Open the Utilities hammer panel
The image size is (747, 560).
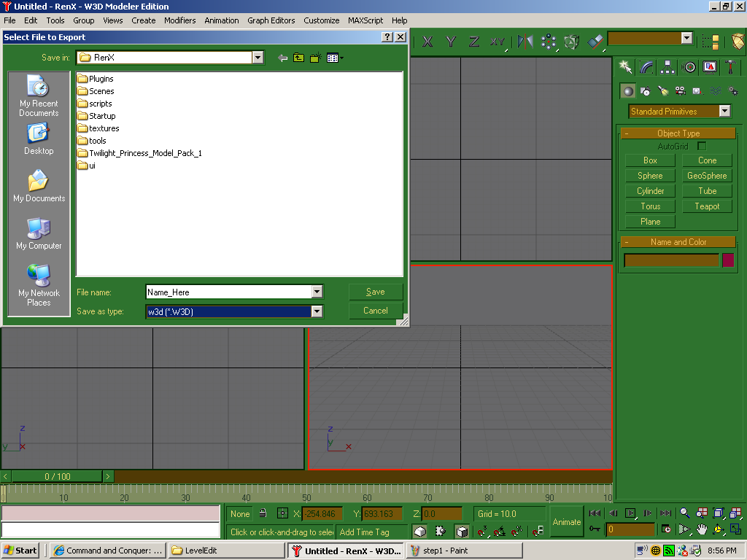(x=730, y=67)
